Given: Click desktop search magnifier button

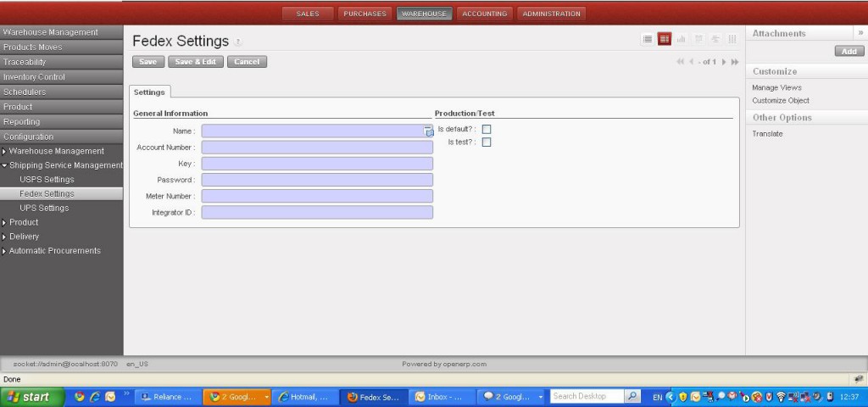Looking at the screenshot, I should coord(632,397).
